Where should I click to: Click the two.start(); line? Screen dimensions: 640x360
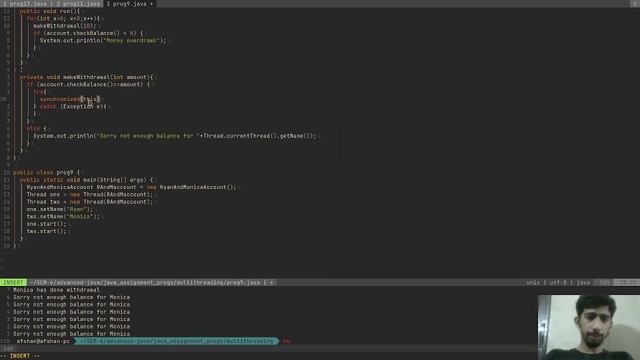coord(46,231)
